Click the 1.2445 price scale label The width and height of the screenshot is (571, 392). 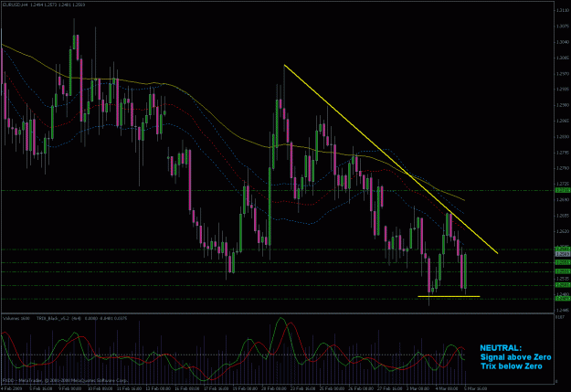[563, 310]
